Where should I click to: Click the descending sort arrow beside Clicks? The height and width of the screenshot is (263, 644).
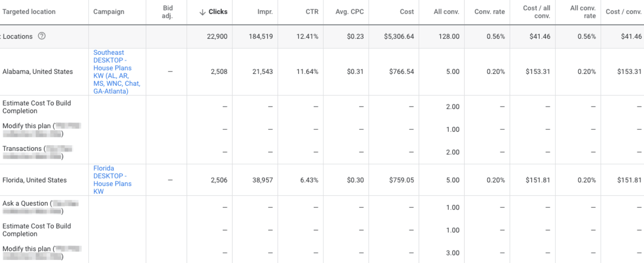click(x=203, y=12)
